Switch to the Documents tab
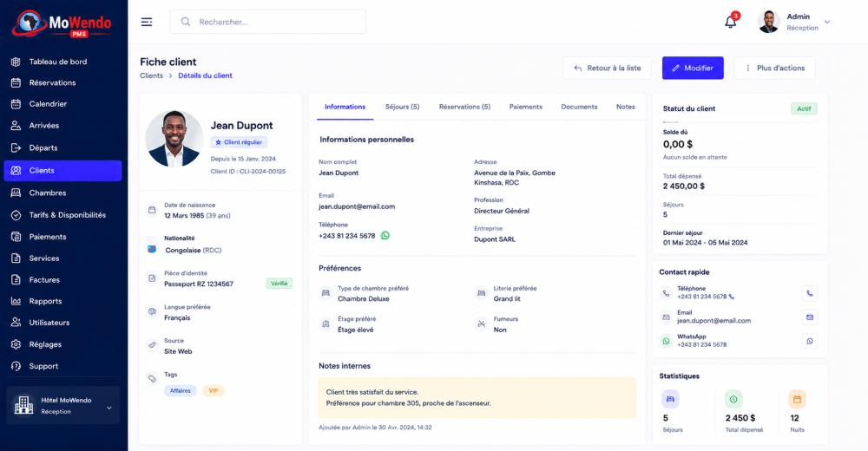 pos(579,107)
